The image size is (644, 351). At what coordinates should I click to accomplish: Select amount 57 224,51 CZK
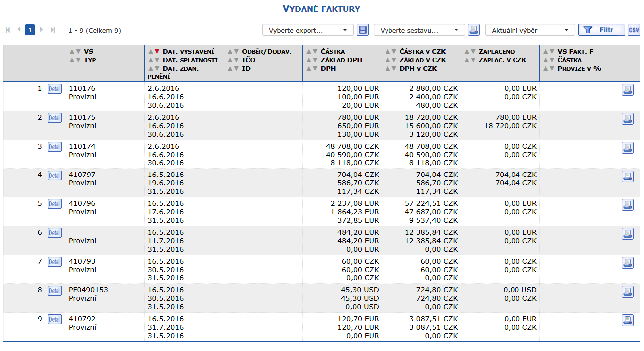tap(431, 203)
